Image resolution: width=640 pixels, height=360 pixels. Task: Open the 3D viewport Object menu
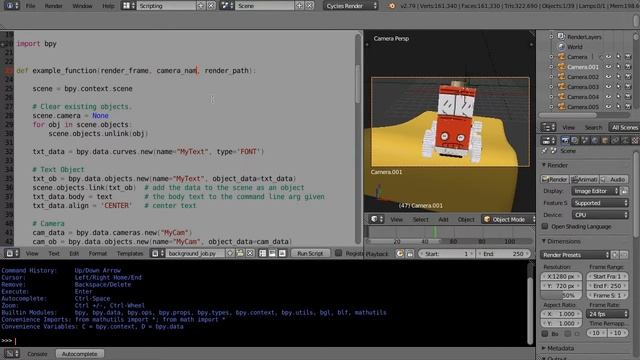(x=466, y=219)
